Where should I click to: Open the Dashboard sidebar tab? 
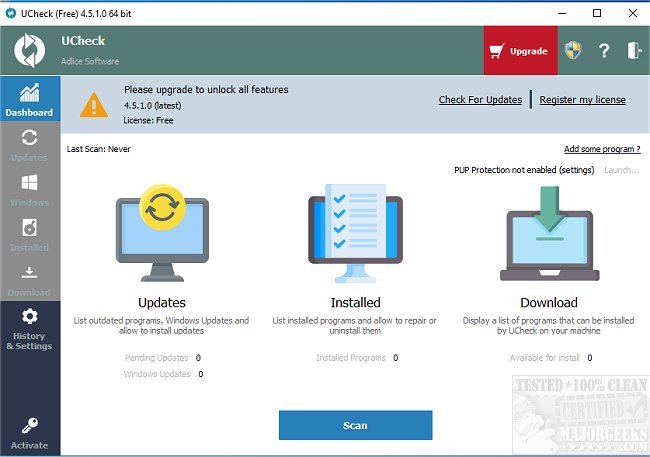[x=29, y=99]
